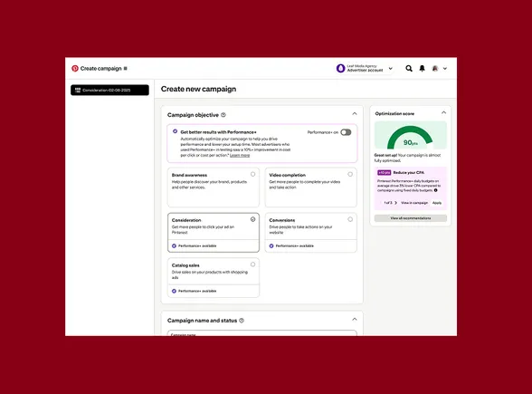Image resolution: width=532 pixels, height=394 pixels.
Task: Click the Performance+ icon beside Get better results
Action: (176, 131)
